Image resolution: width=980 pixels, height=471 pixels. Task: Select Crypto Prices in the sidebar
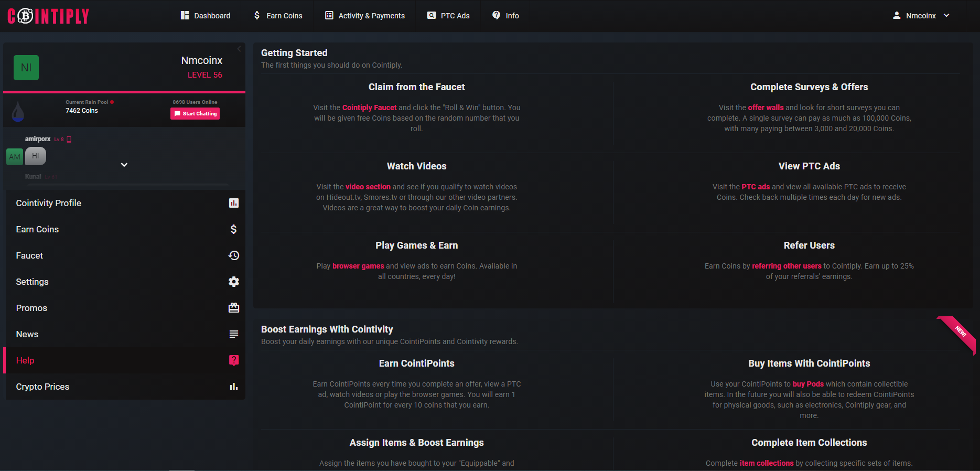point(125,387)
